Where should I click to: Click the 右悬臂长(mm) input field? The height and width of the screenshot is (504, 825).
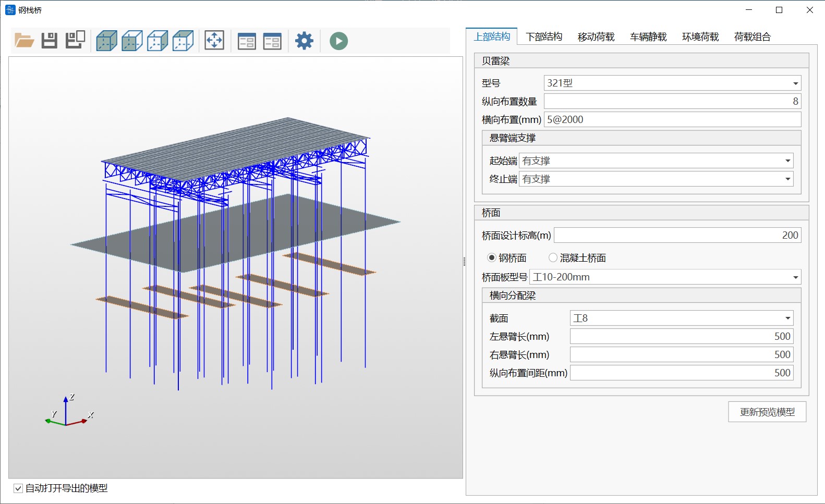pyautogui.click(x=682, y=354)
